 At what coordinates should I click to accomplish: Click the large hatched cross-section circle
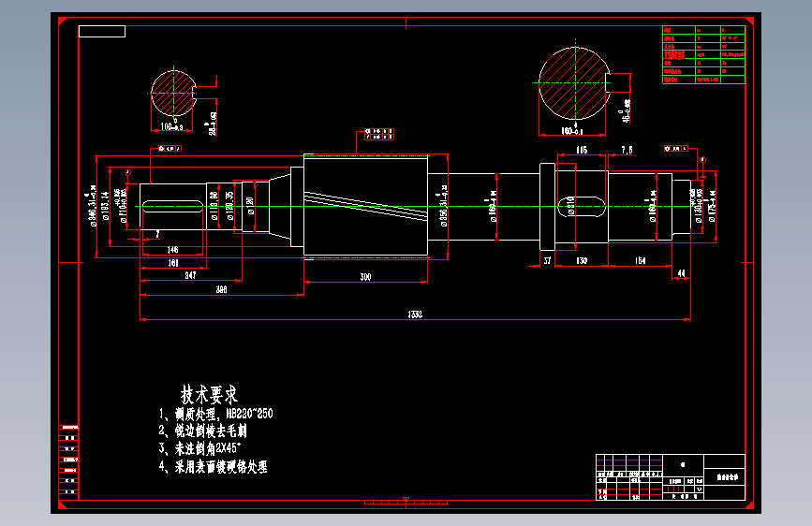(x=575, y=83)
